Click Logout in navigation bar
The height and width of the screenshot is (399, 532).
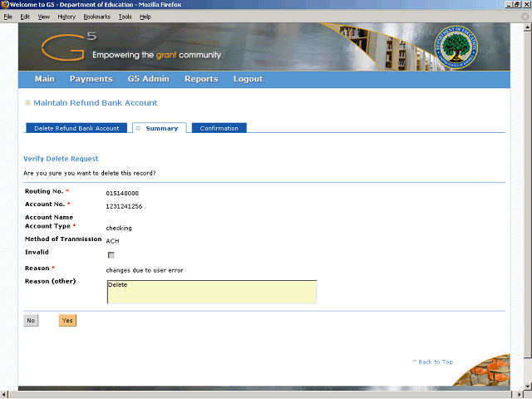click(x=248, y=79)
